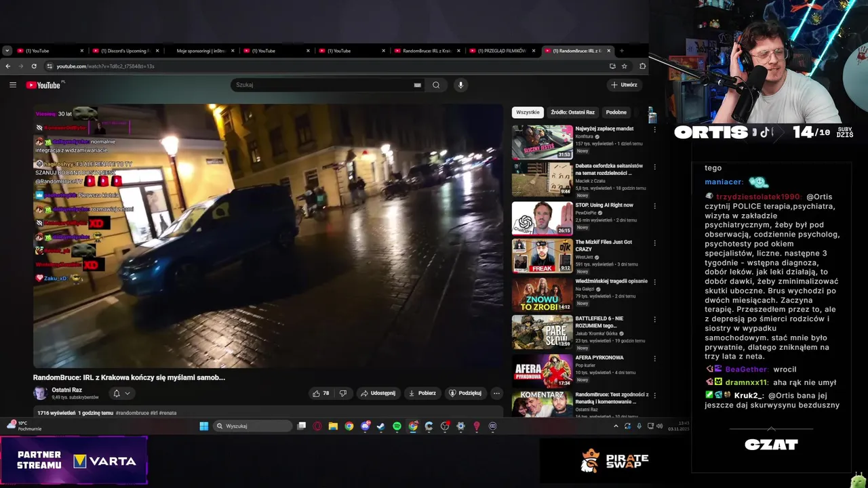Open STOP. Using AI Right now thumbnail

tap(542, 218)
